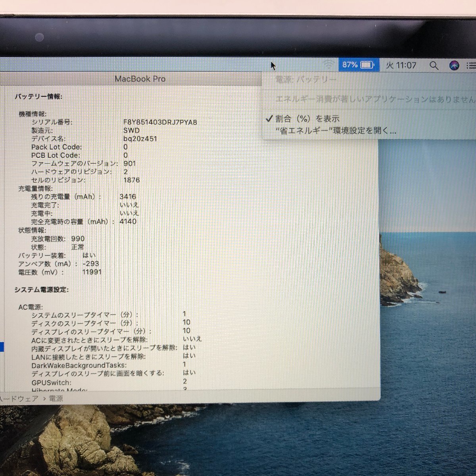Screen dimensions: 476x476
Task: Click the manufacturer value SWD
Action: [131, 130]
